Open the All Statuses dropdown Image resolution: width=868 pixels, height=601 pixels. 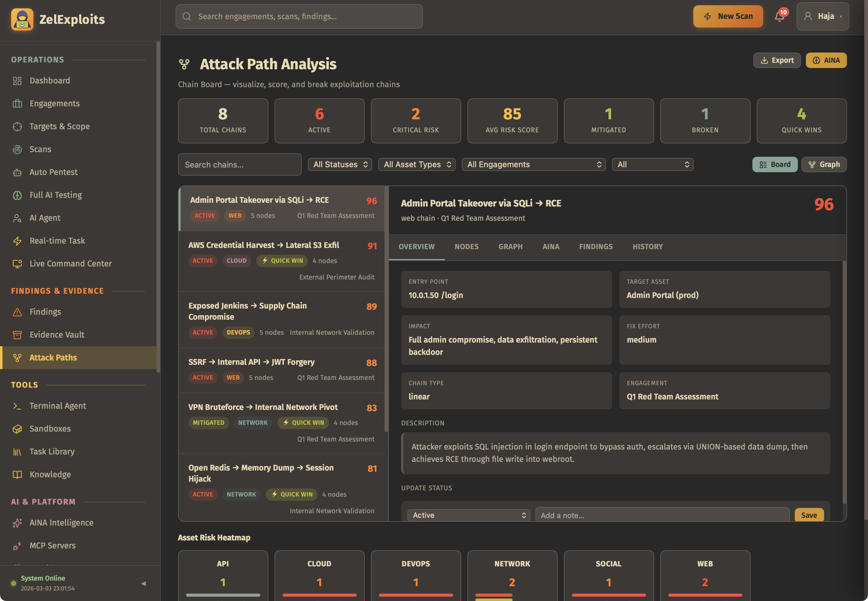point(339,164)
